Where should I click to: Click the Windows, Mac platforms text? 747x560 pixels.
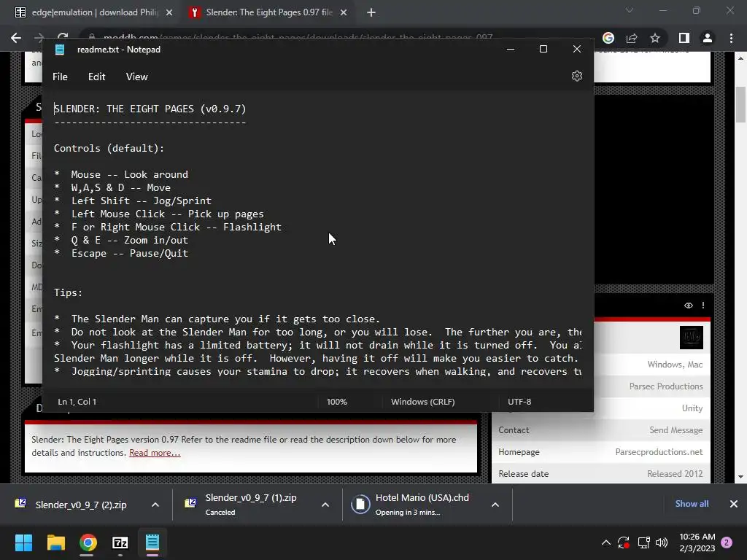(x=675, y=365)
